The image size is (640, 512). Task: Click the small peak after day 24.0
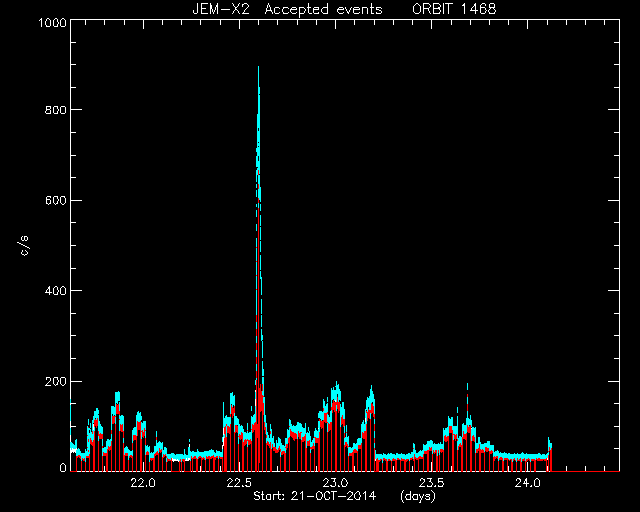click(549, 440)
